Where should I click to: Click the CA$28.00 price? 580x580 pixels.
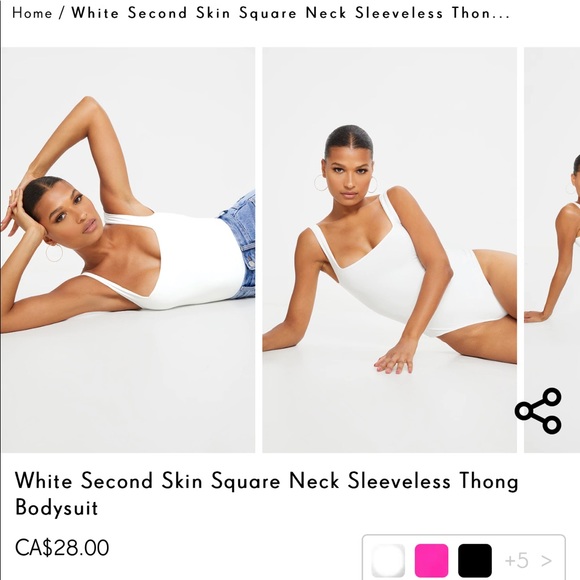62,548
